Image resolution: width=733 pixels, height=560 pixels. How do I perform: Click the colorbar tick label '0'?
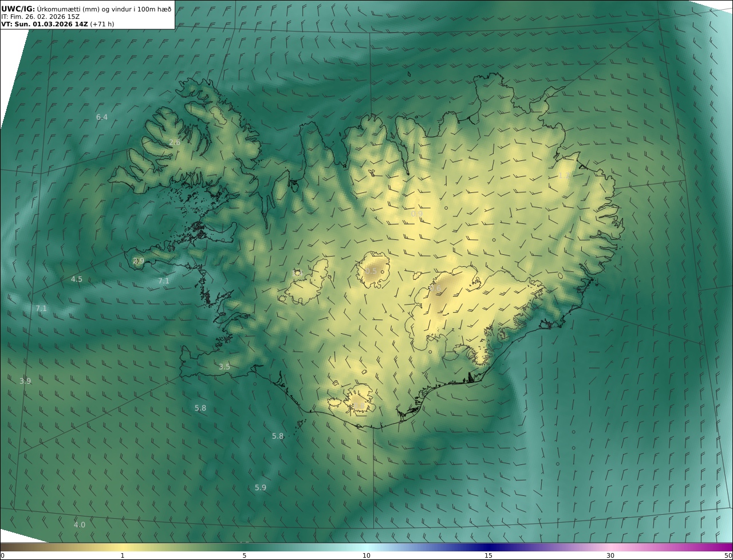[2, 555]
